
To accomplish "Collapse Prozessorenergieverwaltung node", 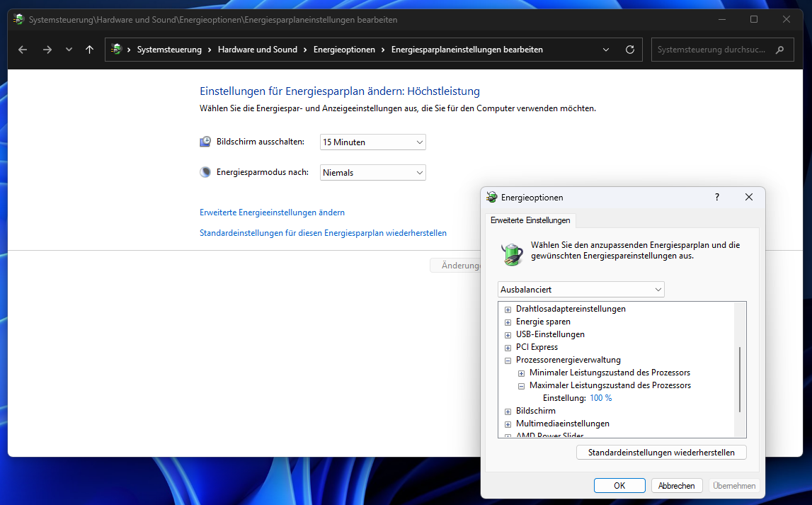I will [x=508, y=360].
